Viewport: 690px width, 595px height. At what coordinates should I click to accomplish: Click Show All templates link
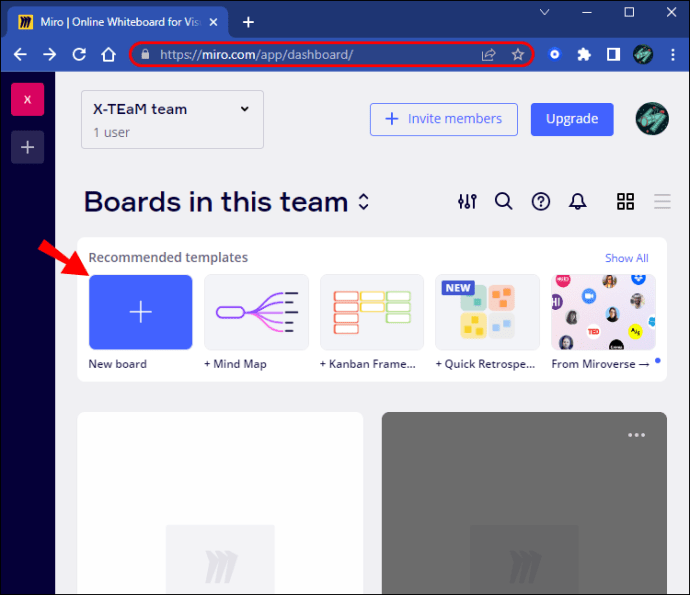point(626,258)
